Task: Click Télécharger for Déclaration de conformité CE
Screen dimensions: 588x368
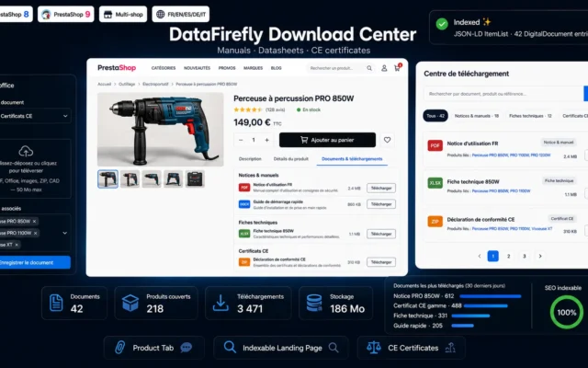Action: pyautogui.click(x=381, y=262)
